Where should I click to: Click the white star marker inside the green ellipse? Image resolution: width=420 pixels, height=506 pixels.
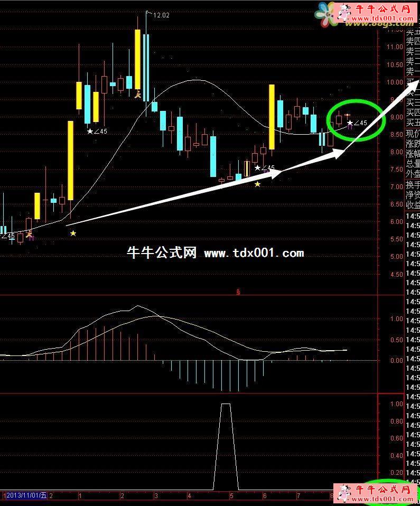pos(350,123)
